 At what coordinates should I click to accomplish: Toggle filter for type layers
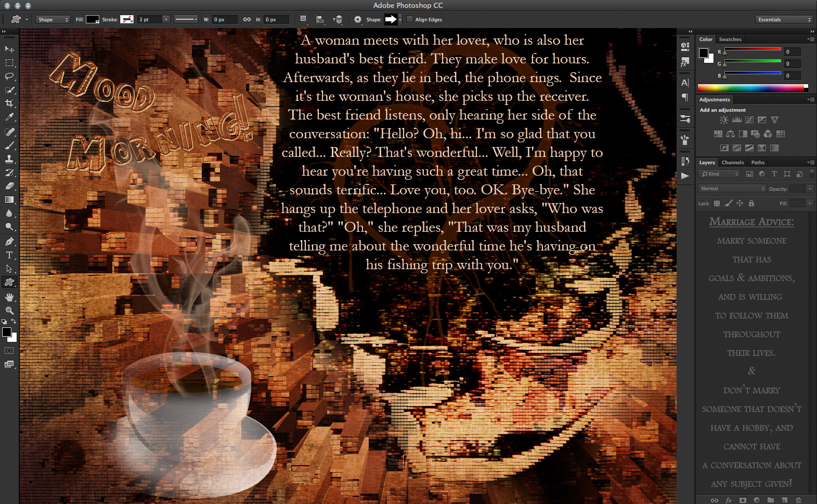tap(774, 174)
